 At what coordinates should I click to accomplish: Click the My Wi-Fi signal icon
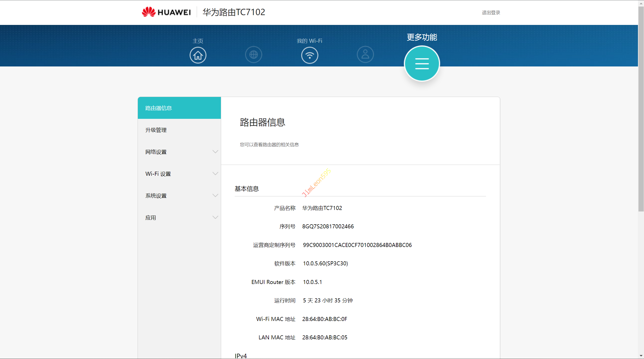[310, 55]
